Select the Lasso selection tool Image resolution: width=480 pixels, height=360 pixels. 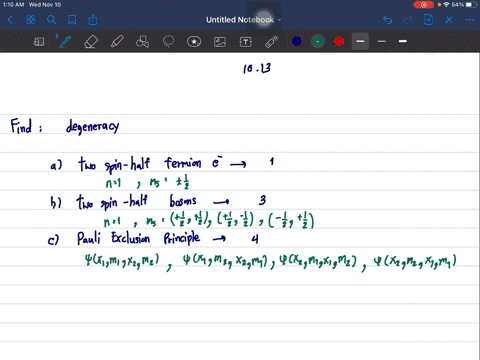click(168, 42)
